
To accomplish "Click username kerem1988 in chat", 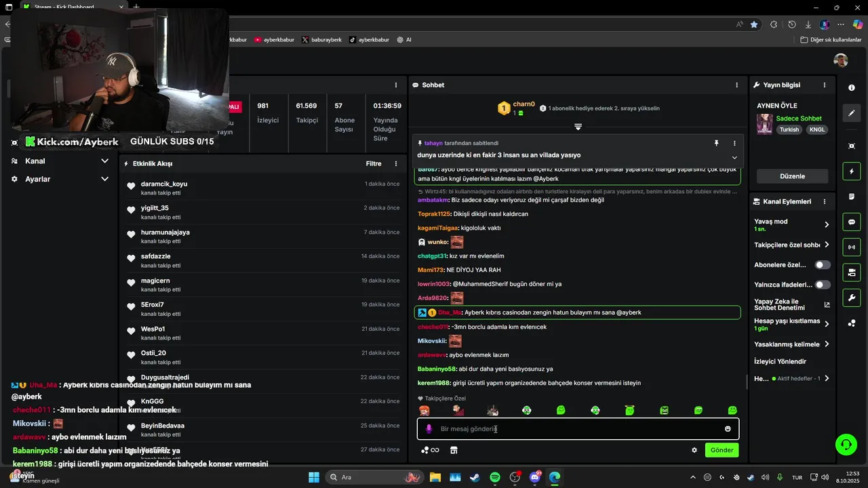I will [x=434, y=383].
